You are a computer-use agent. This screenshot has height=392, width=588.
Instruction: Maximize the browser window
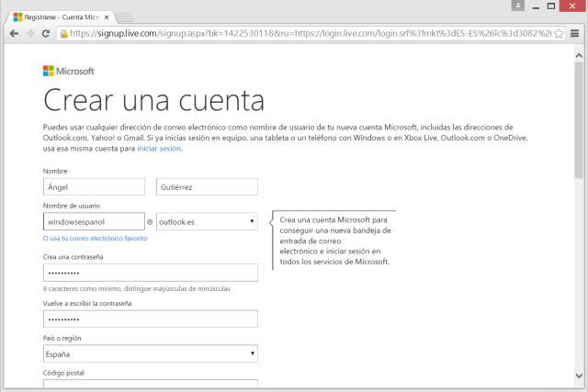click(551, 6)
